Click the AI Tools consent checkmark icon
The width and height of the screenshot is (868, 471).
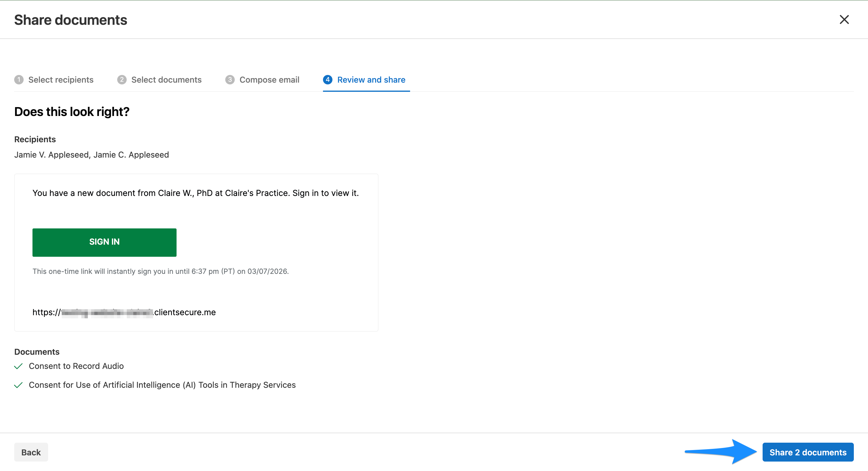tap(19, 385)
